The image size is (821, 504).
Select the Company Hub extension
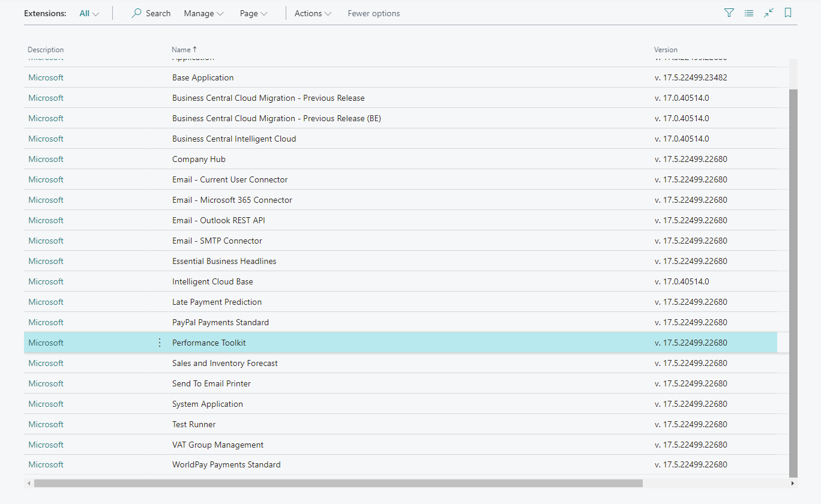tap(199, 159)
